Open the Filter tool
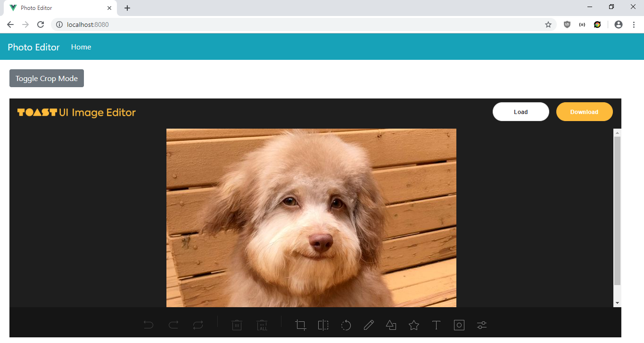Screen dimensions: 644x343 (x=481, y=325)
